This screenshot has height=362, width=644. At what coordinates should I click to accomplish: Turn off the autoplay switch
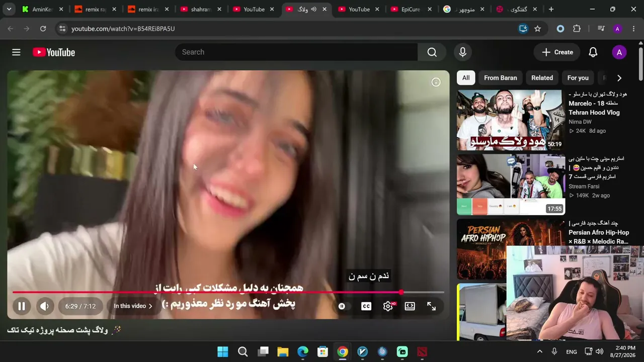click(342, 306)
